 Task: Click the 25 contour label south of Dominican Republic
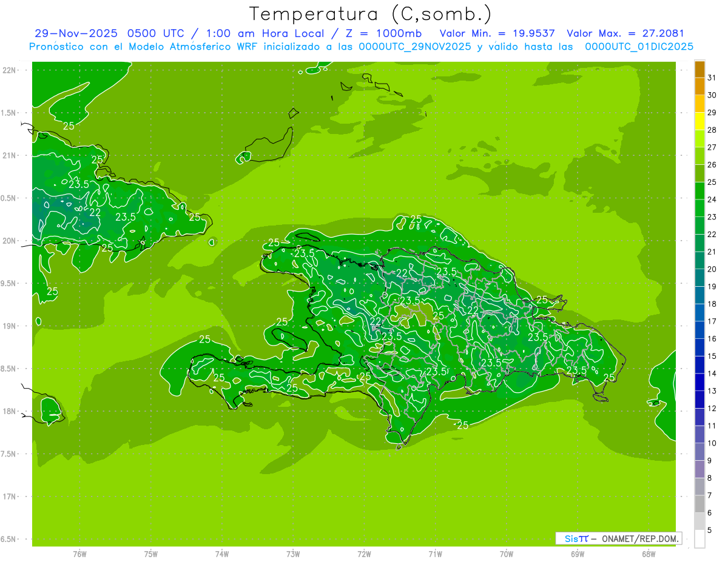pyautogui.click(x=463, y=426)
